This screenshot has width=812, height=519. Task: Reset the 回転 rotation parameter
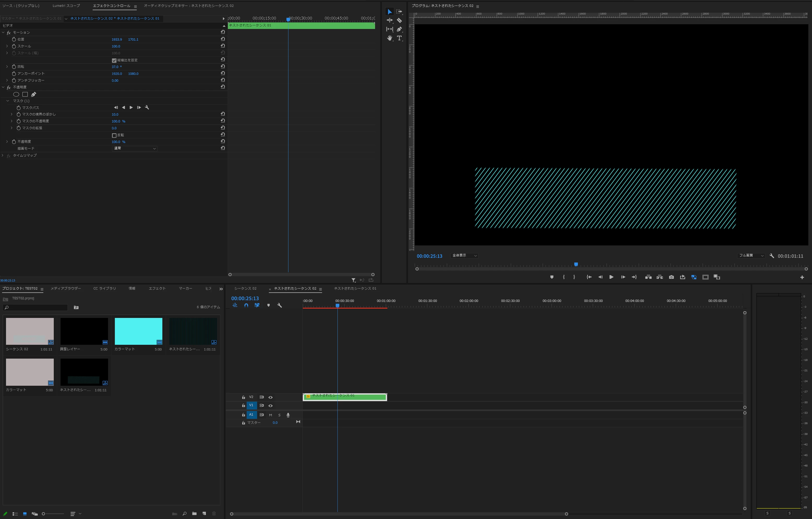pos(223,67)
